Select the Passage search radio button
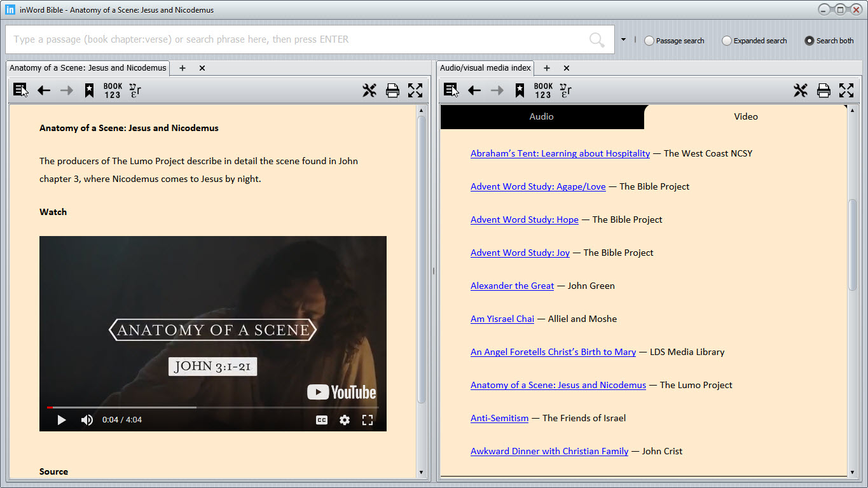The image size is (868, 488). pyautogui.click(x=649, y=40)
